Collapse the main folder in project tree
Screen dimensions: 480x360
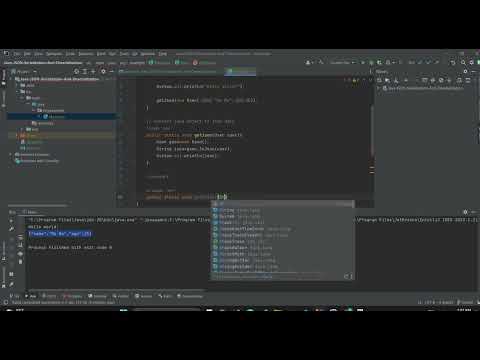pyautogui.click(x=23, y=98)
